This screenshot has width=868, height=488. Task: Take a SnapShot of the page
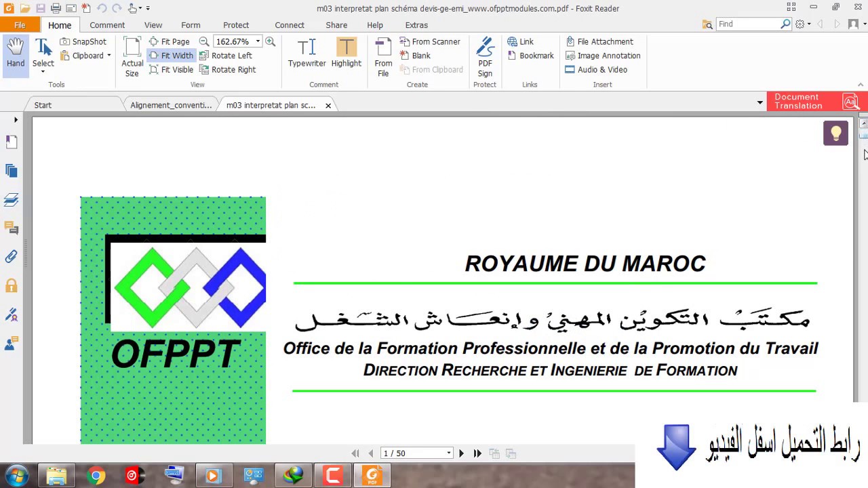pyautogui.click(x=83, y=41)
